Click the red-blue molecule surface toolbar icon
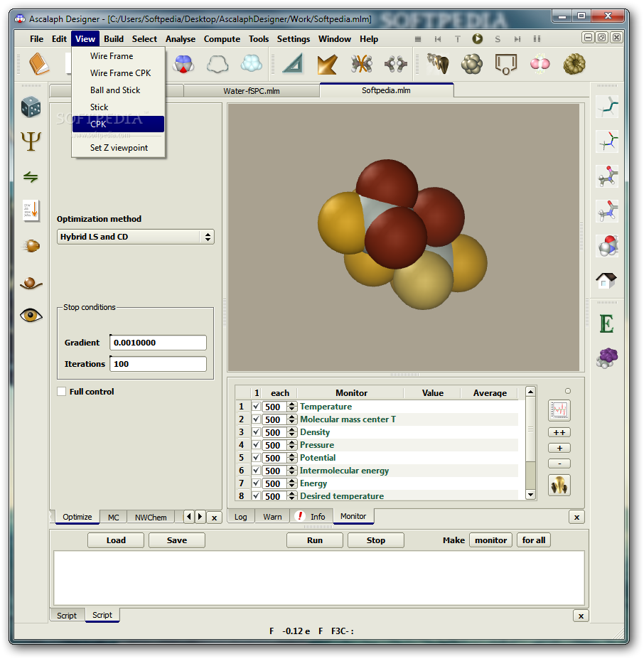This screenshot has height=659, width=644. coord(183,64)
